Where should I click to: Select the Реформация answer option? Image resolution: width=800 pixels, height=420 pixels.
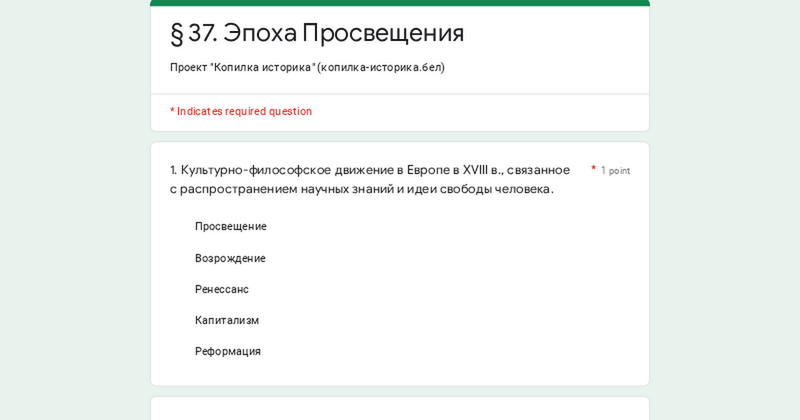tap(228, 351)
